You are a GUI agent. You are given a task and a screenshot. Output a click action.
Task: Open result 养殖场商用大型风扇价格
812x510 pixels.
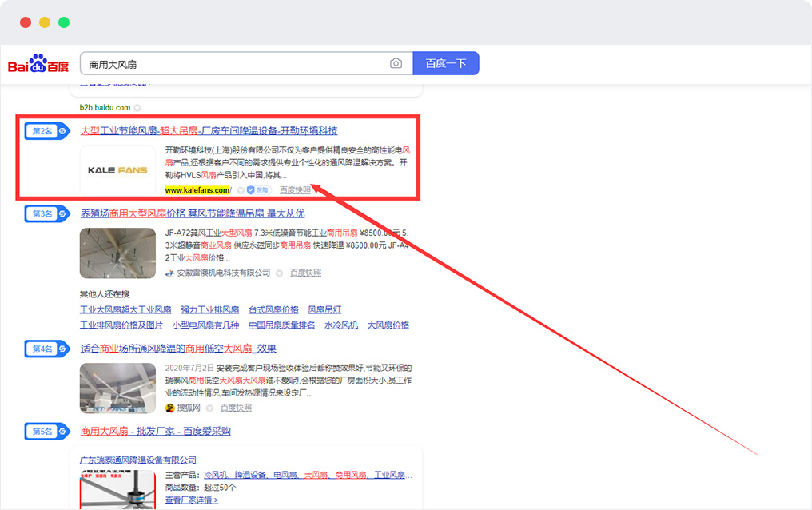[193, 213]
